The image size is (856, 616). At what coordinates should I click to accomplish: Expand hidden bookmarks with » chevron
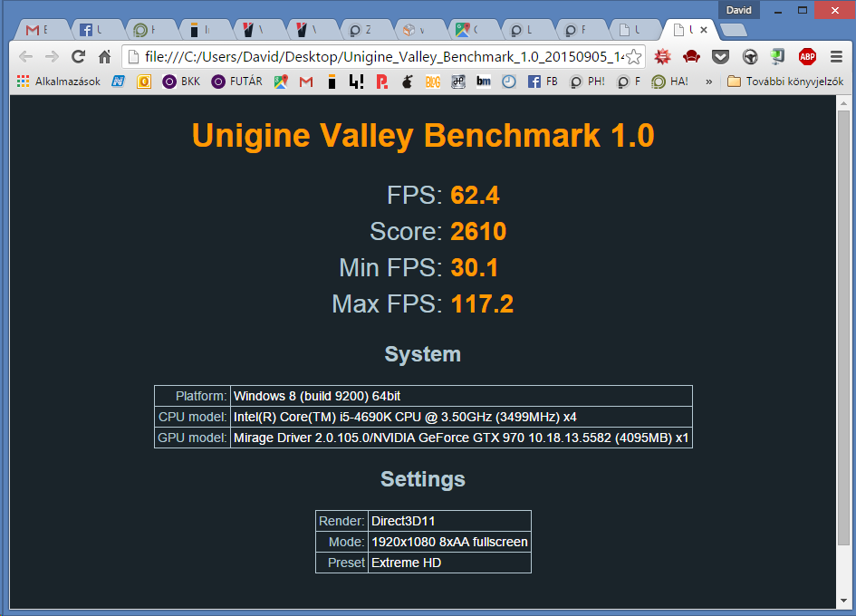708,82
